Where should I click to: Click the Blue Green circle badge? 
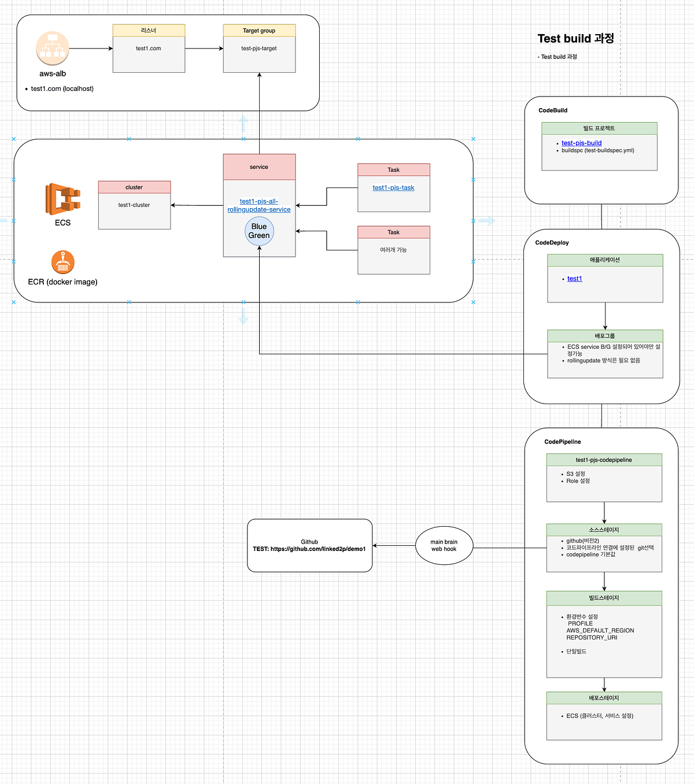(259, 231)
